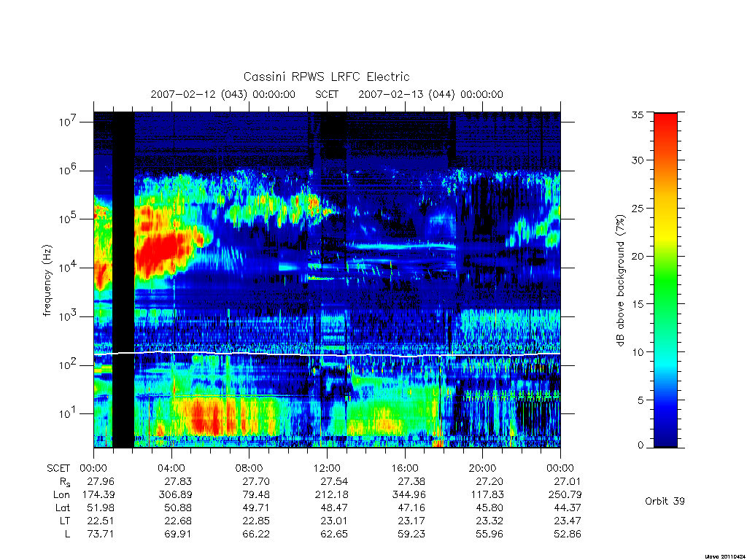Click the rainbow dB color scale bar
Image resolution: width=747 pixels, height=560 pixels.
pos(665,280)
